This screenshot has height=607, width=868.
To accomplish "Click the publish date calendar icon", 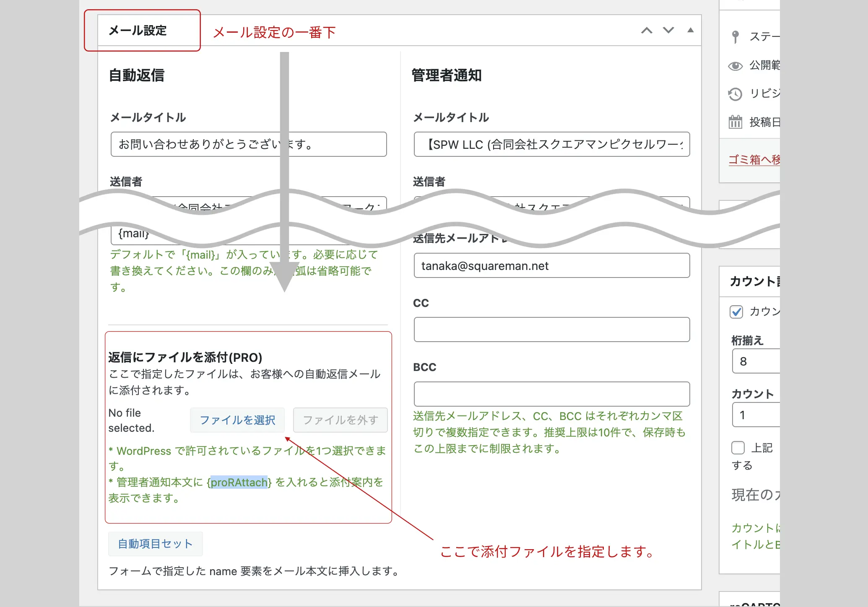I will (x=735, y=122).
